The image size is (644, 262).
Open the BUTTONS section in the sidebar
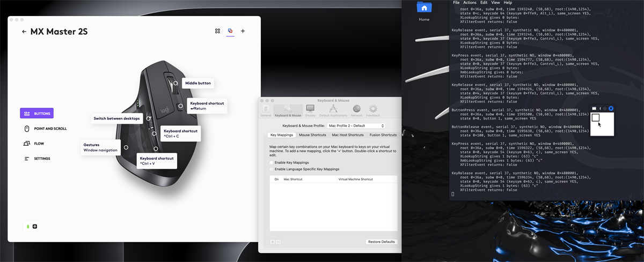pos(37,114)
